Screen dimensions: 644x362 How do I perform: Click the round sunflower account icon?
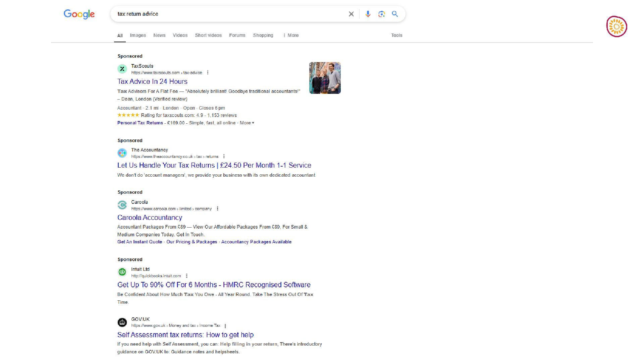pyautogui.click(x=616, y=26)
